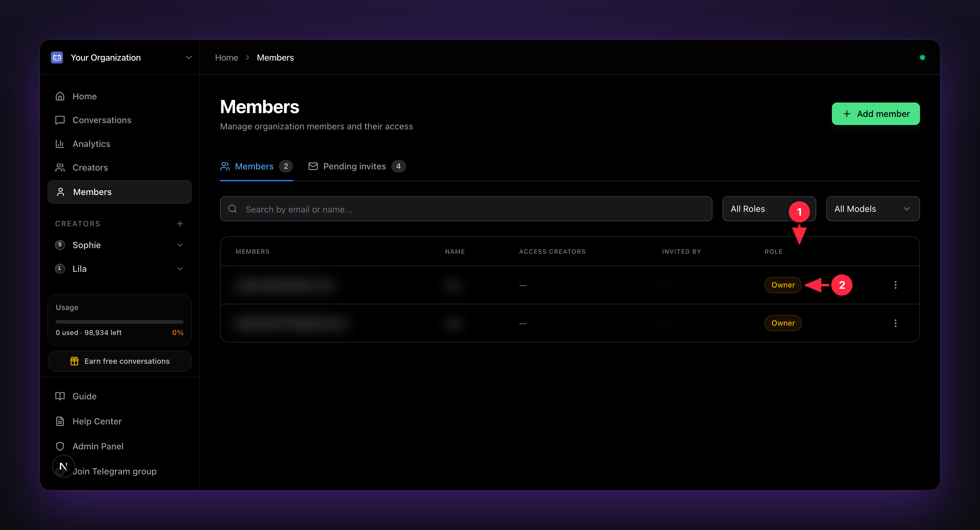Click Earn free conversations button
The image size is (980, 530).
(119, 361)
